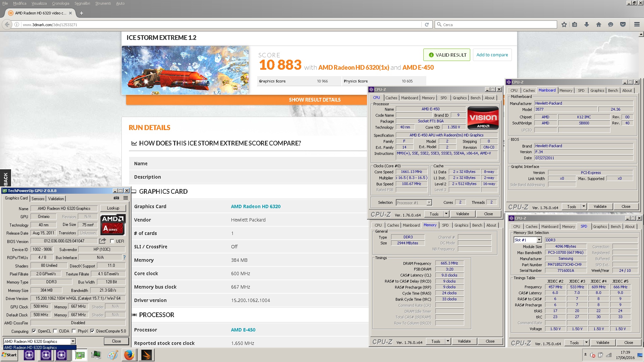
Task: Click the GPU-Z taskbar icon
Action: pyautogui.click(x=80, y=355)
